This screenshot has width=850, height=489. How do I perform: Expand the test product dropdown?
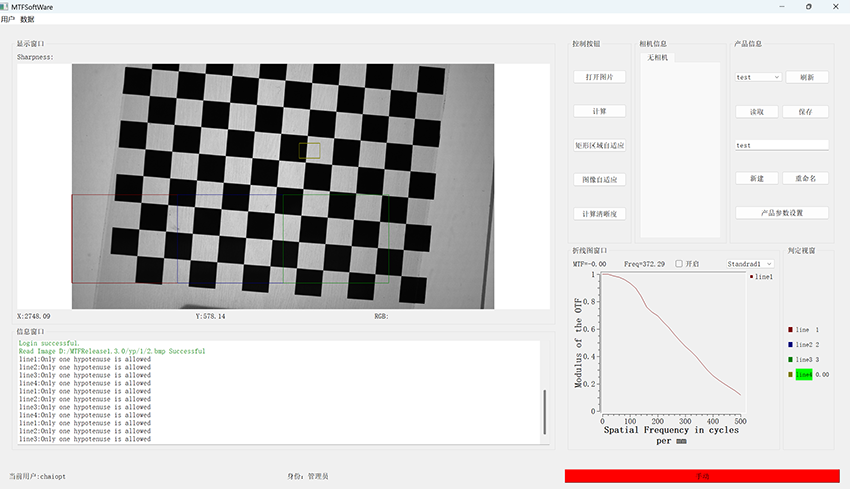tap(758, 77)
